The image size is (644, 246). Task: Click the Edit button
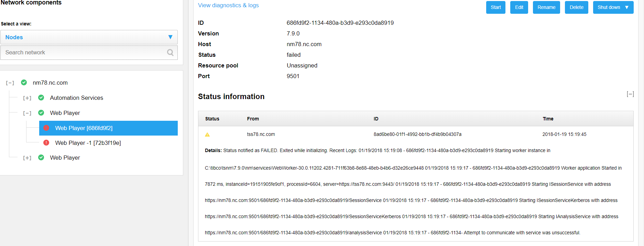coord(519,7)
